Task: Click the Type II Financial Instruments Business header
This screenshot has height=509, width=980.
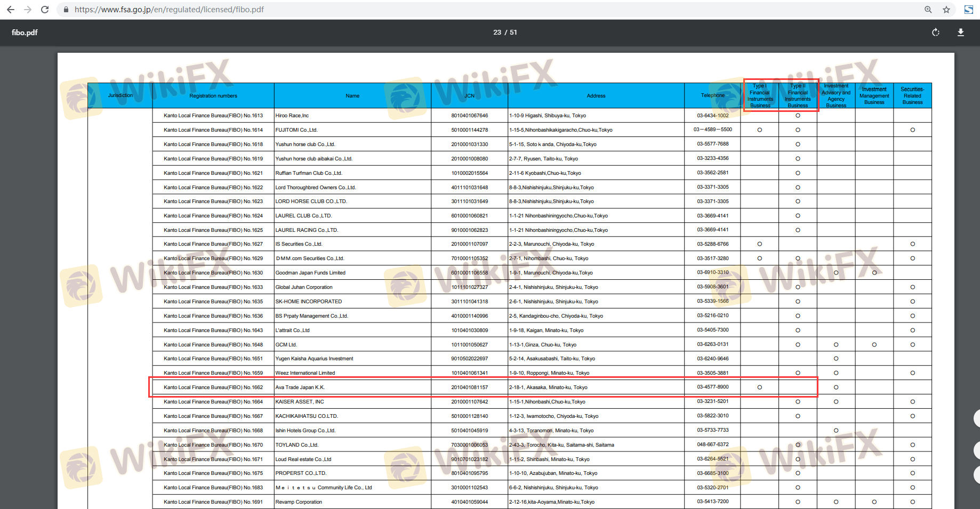Action: click(x=798, y=95)
